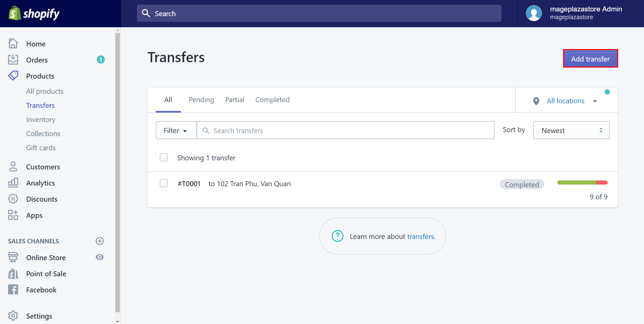Click the Customers person icon
Screen dimensions: 644x324
pos(13,166)
